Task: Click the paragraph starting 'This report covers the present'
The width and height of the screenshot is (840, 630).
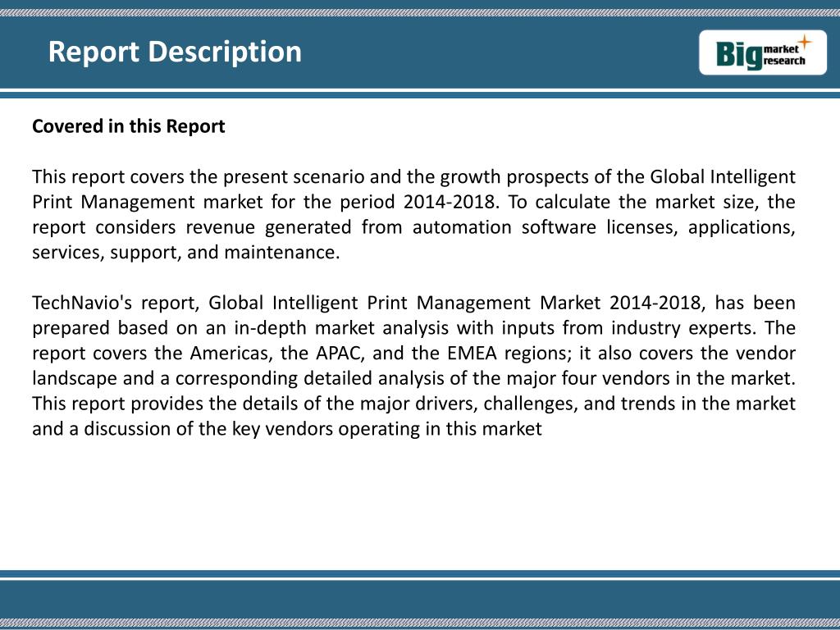Action: [x=413, y=214]
